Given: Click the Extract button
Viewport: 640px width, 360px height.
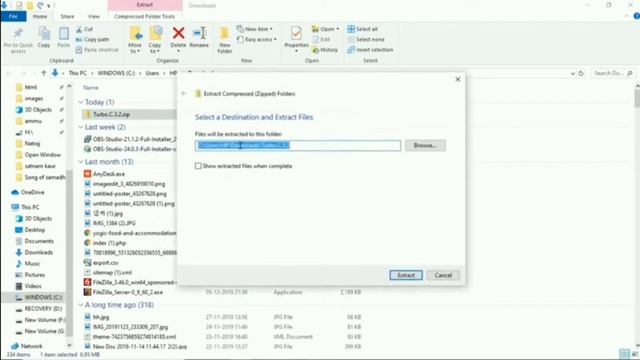Looking at the screenshot, I should coord(406,275).
